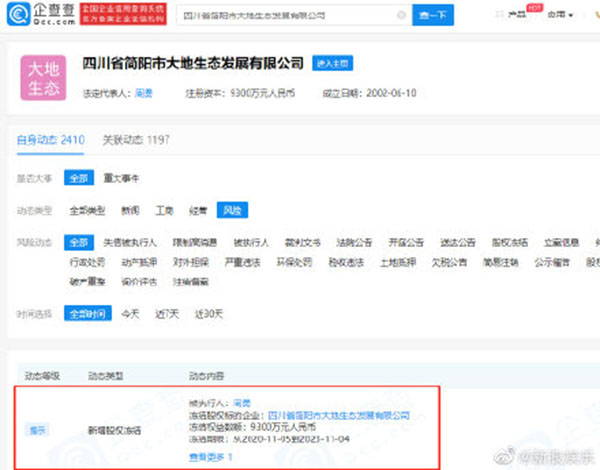This screenshot has width=600, height=470.
Task: Click the red promotional banner beside logo
Action: tap(123, 14)
